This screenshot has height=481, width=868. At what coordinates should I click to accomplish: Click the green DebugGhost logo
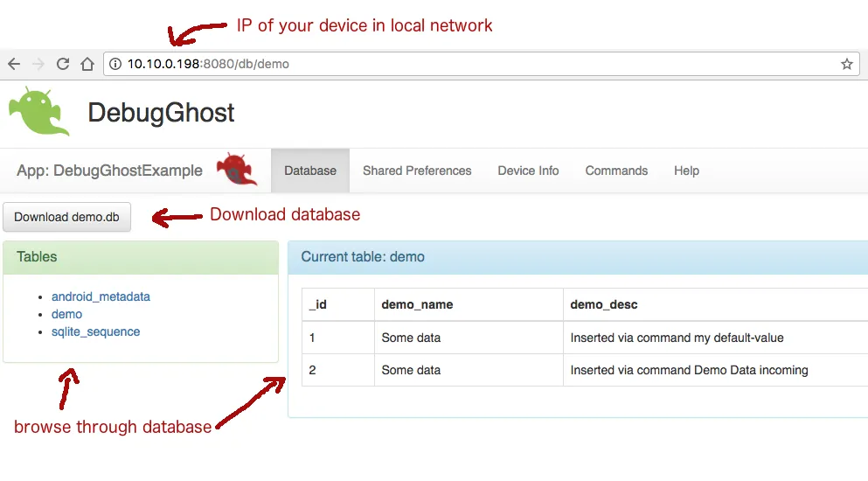pyautogui.click(x=38, y=111)
